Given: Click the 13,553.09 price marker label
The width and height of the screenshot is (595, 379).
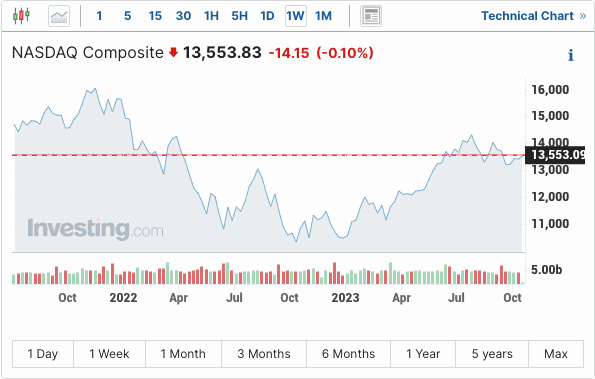Looking at the screenshot, I should [x=555, y=155].
